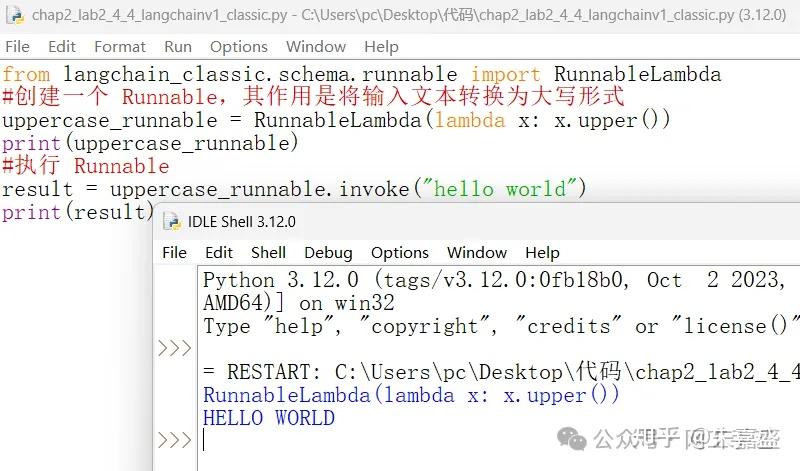Open the editor window Options menu
The height and width of the screenshot is (471, 800).
tap(239, 47)
